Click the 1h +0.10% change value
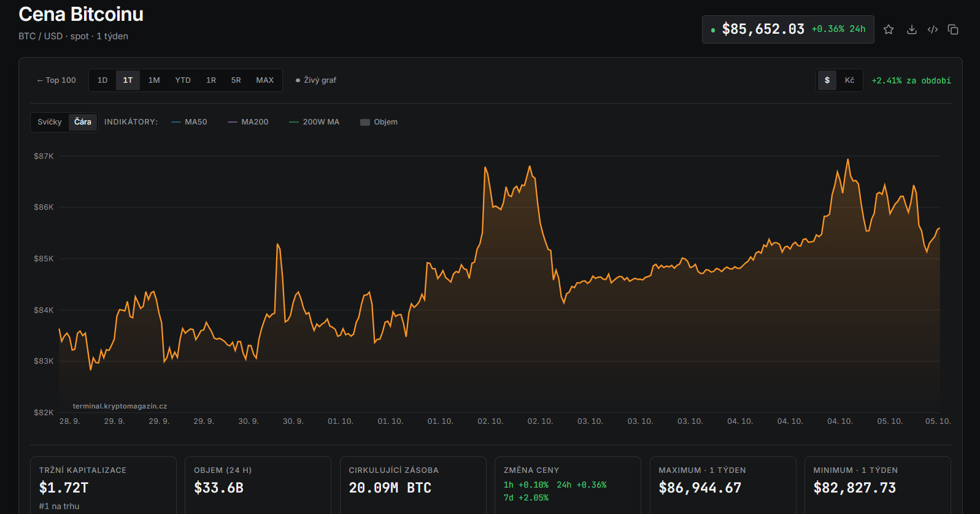980x514 pixels. click(x=526, y=485)
